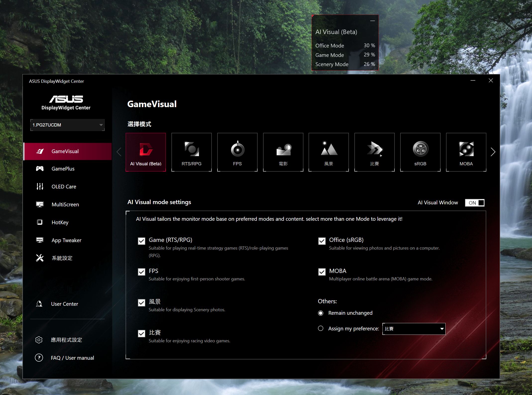The height and width of the screenshot is (395, 532).
Task: Click the 應用程式設定 gear icon
Action: pyautogui.click(x=39, y=340)
